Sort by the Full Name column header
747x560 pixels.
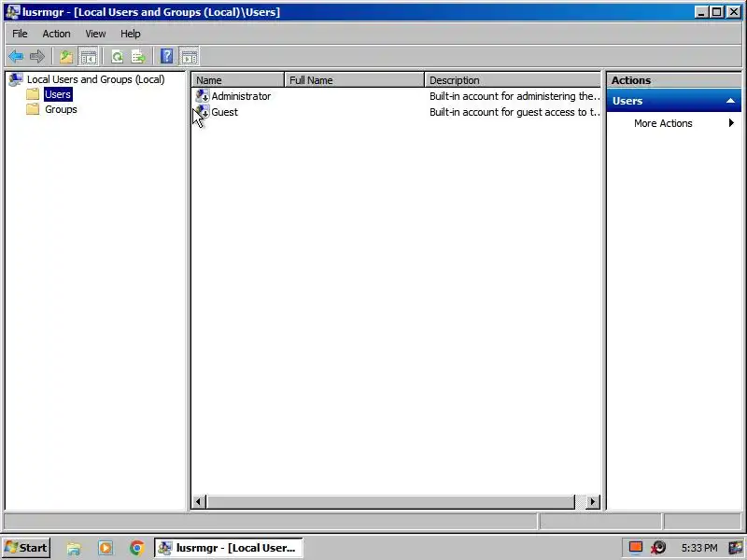pyautogui.click(x=354, y=80)
